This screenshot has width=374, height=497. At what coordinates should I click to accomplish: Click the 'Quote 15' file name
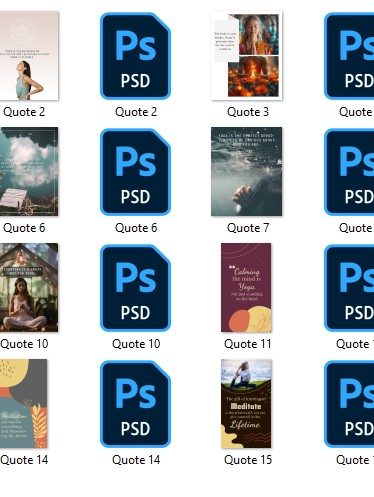(248, 460)
